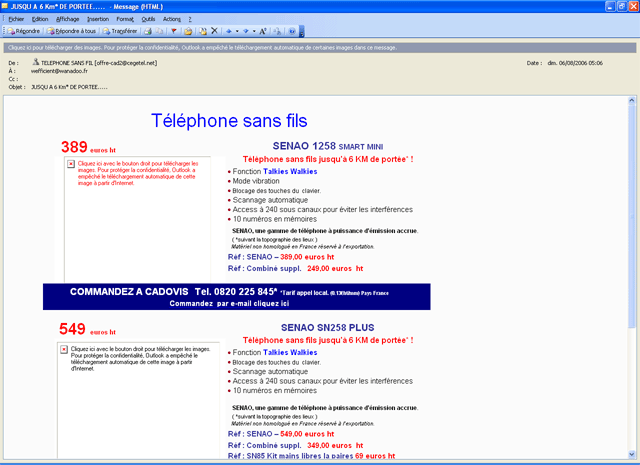Flag message with red flag icon
The height and width of the screenshot is (465, 640).
click(x=173, y=31)
